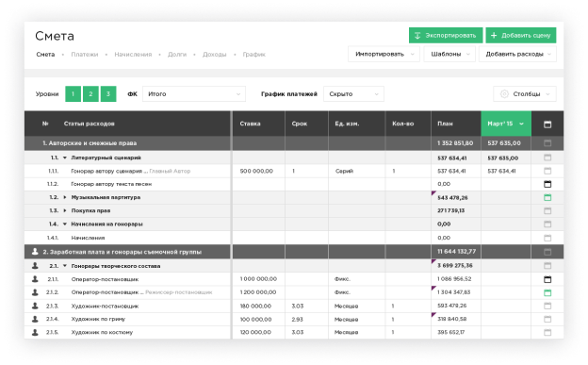Collapse Литературный сценарий group

[x=65, y=158]
